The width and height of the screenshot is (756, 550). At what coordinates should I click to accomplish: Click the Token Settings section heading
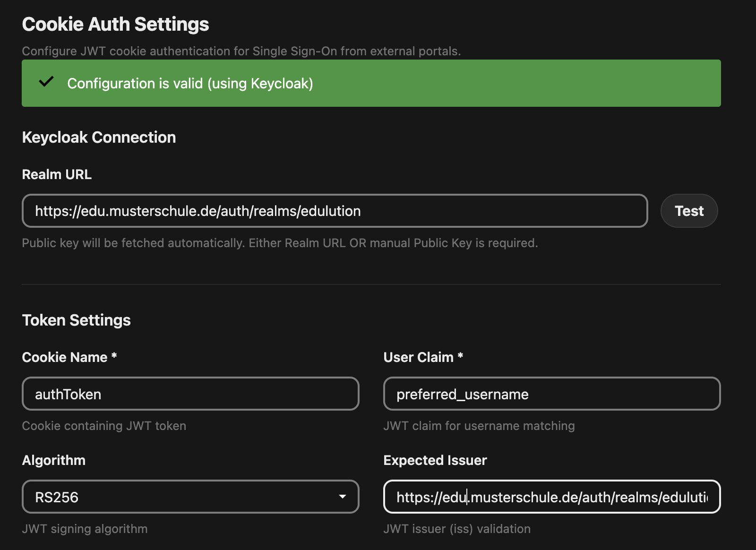[76, 320]
